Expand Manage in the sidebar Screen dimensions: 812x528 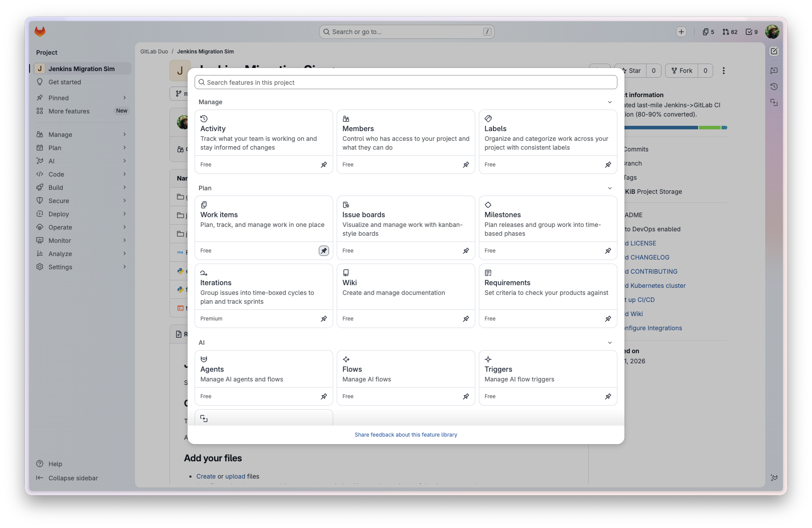(82, 135)
